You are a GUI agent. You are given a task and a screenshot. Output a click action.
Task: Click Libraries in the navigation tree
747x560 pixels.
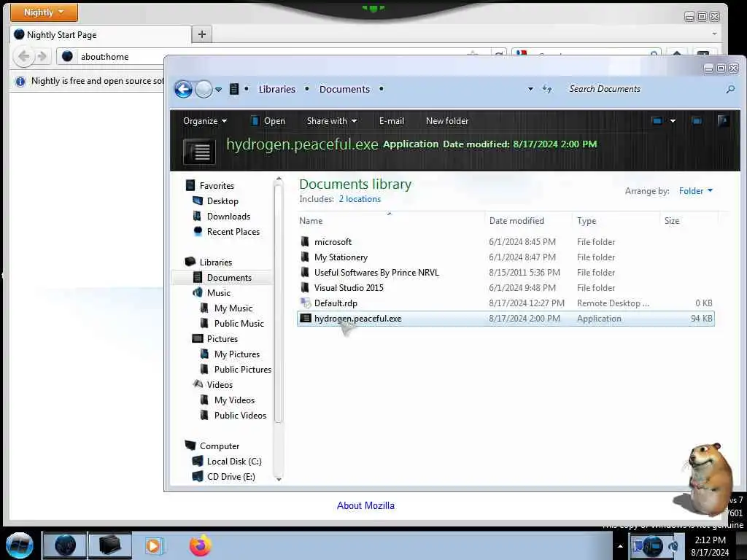pos(215,262)
